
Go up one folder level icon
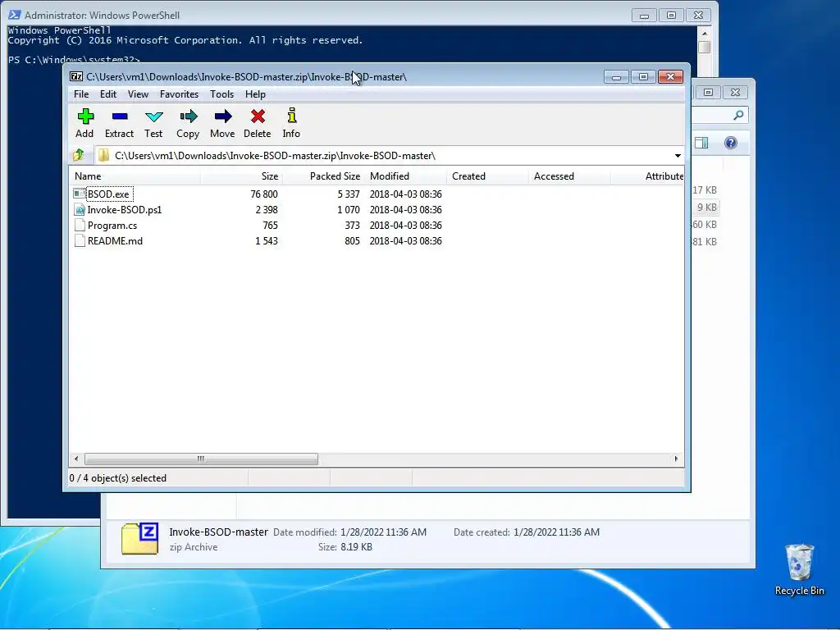[79, 155]
